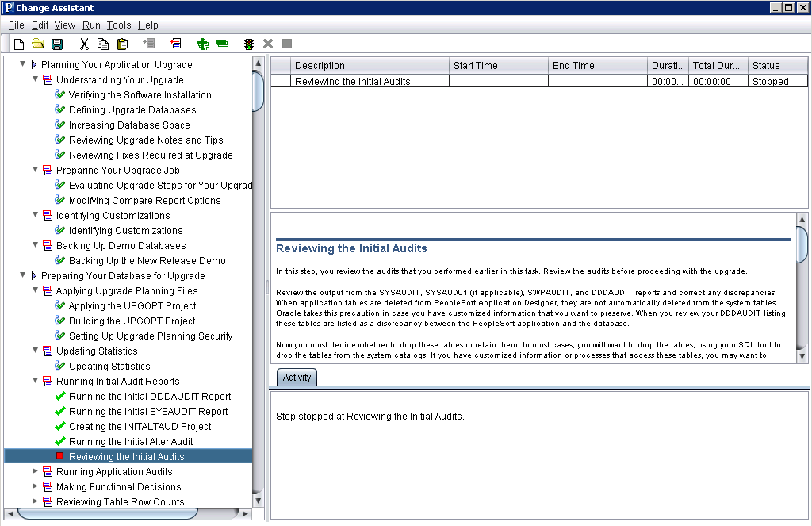Collapse the Understanding Your Upgrade task
Viewport: 812px width, 526px height.
click(35, 79)
